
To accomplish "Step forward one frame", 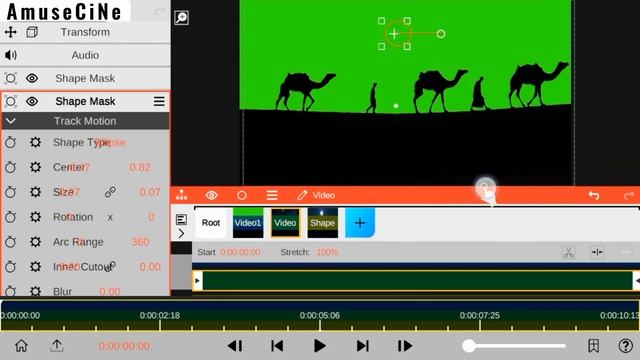I will click(405, 346).
